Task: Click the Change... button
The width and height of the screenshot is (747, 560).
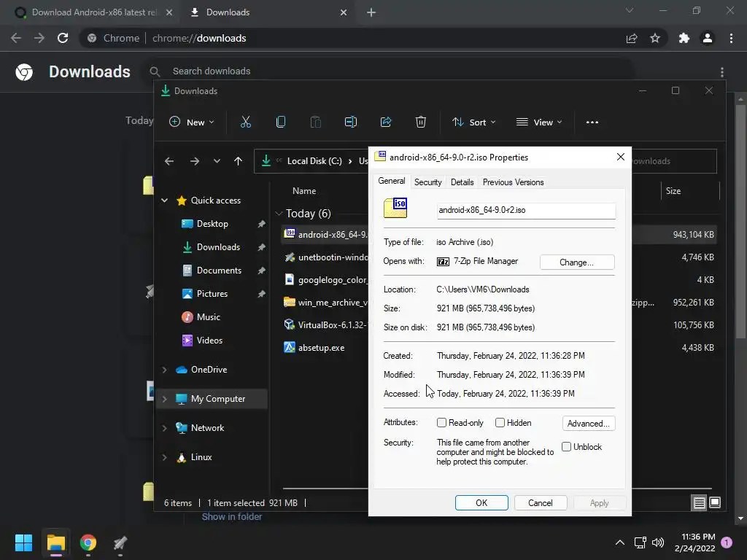Action: point(577,262)
